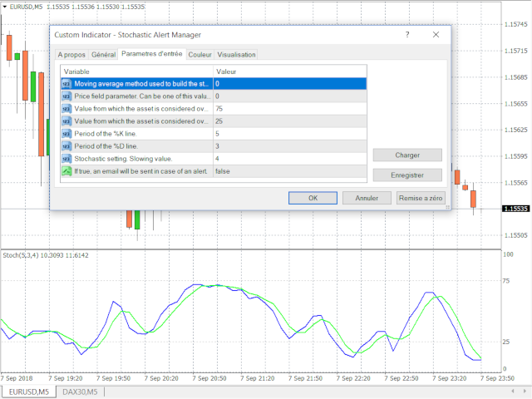The image size is (532, 399).
Task: Click the icon next to Stochastic setting Slowing value
Action: pos(66,159)
